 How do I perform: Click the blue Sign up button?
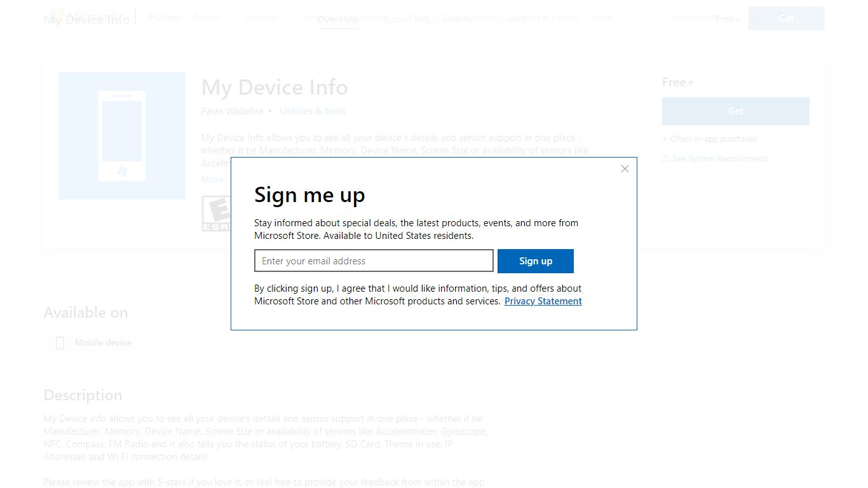(536, 261)
